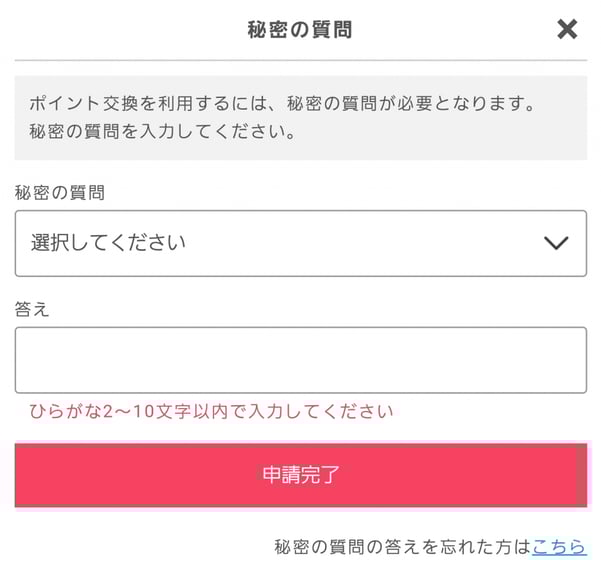Close the 秘密の質問 dialog with the X icon

click(x=567, y=30)
